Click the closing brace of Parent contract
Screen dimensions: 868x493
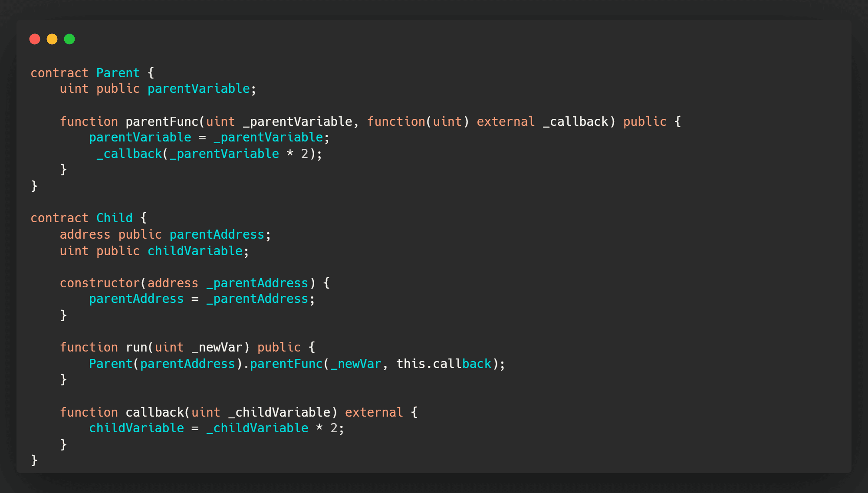[34, 186]
